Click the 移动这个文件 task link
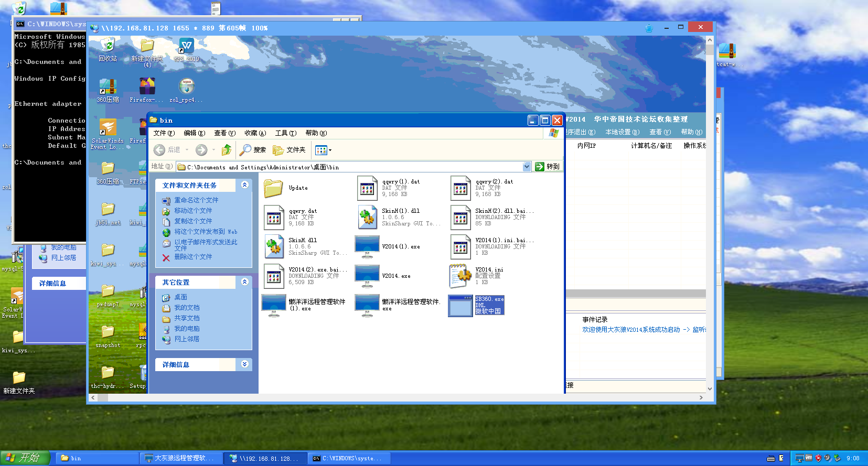 coord(193,211)
